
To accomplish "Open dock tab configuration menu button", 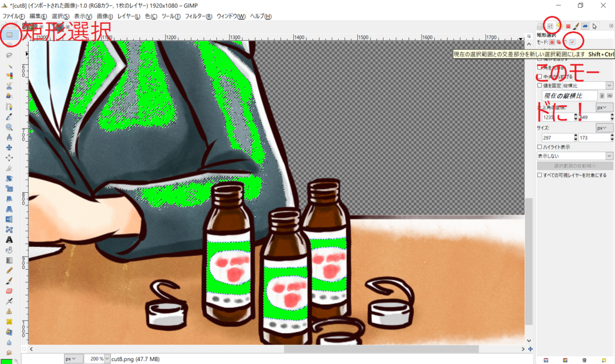I will click(611, 26).
